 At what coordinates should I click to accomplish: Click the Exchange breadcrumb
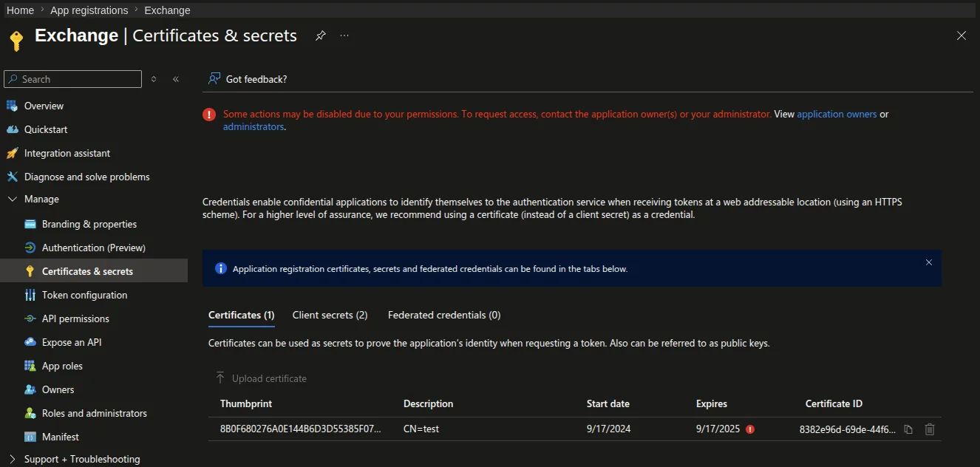tap(167, 10)
